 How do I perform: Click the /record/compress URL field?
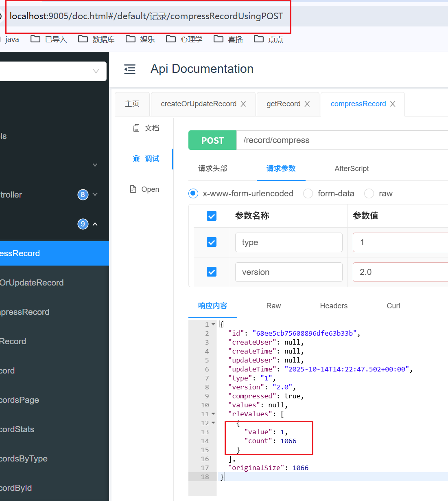pos(342,140)
